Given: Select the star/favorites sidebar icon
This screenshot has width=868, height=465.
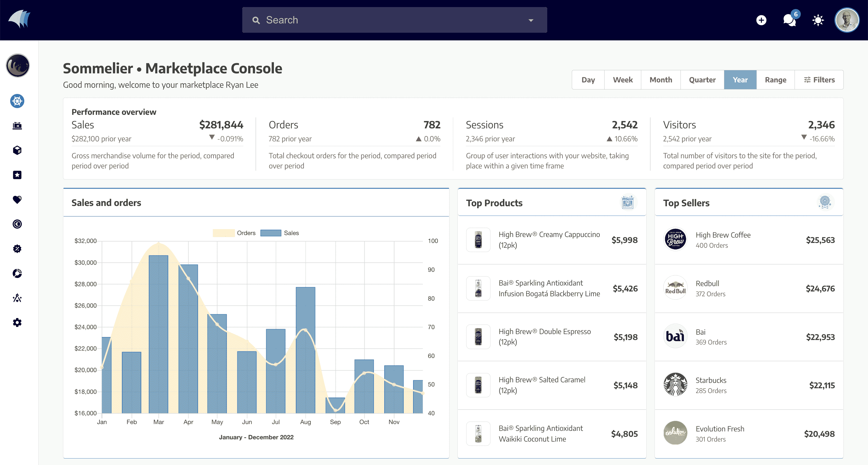Looking at the screenshot, I should (17, 175).
